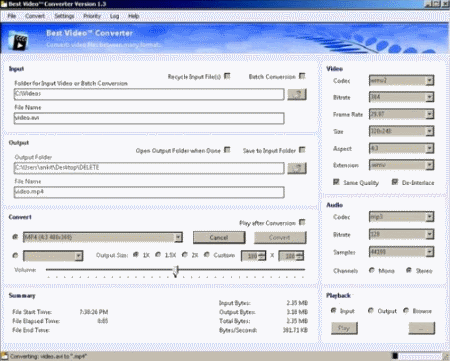The height and width of the screenshot is (361, 450).
Task: Browse for the output folder
Action: 297,168
